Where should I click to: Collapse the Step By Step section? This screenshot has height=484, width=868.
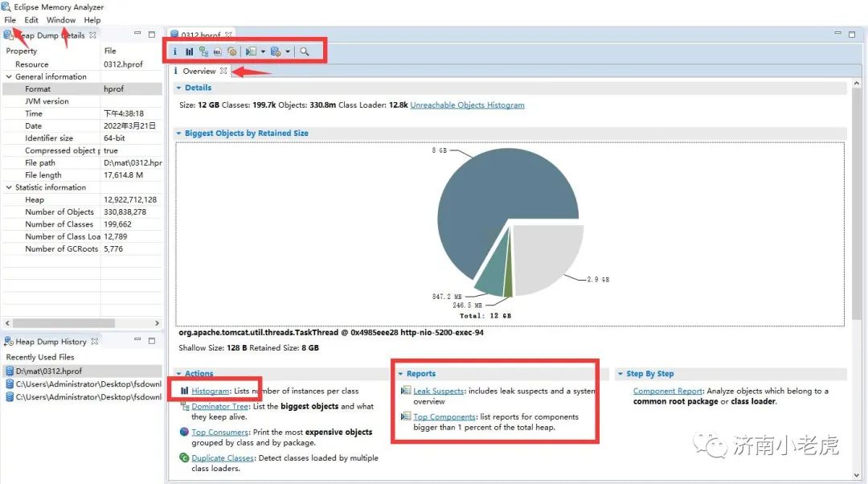coord(620,373)
